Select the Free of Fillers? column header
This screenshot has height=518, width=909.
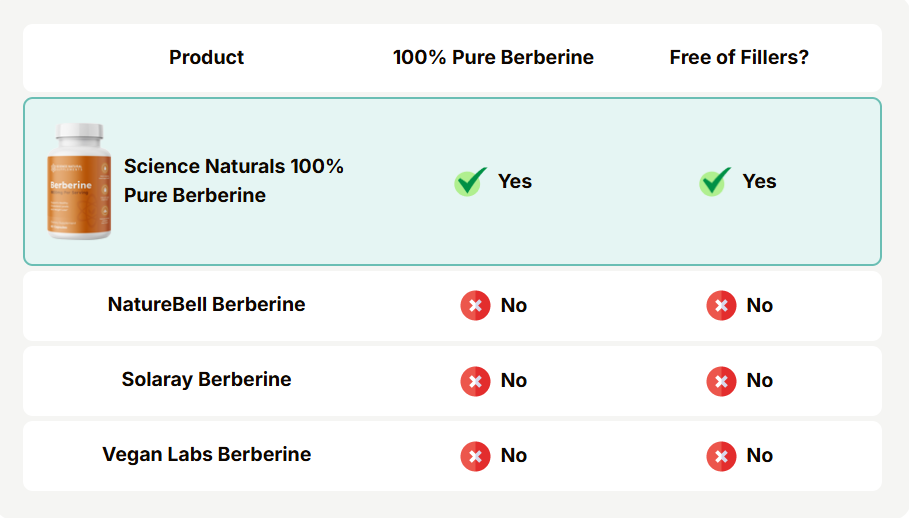coord(739,57)
